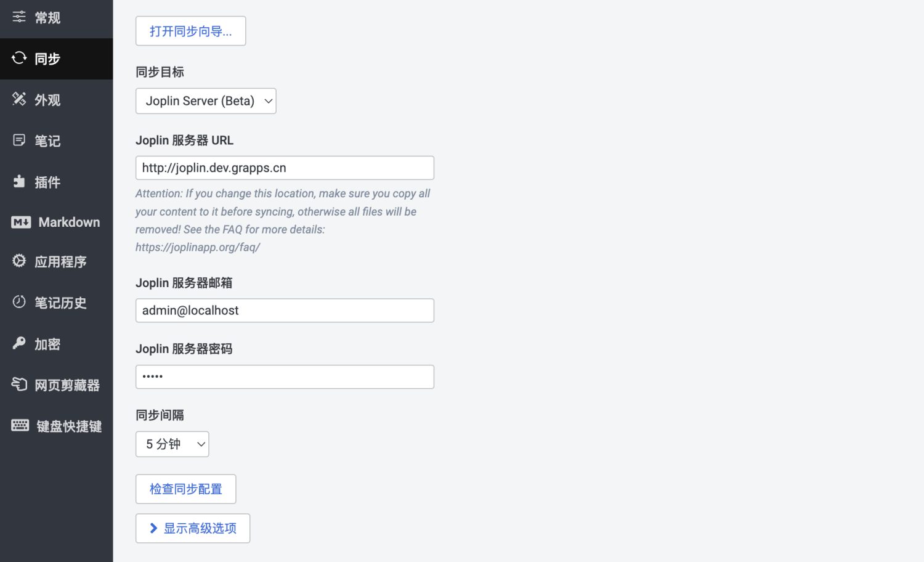Open the 笔记历史 settings section

(x=57, y=303)
